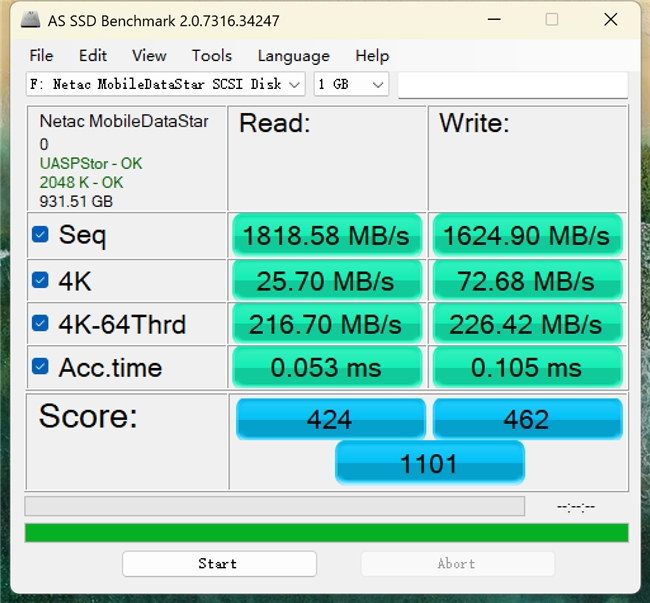Click the green progress bar
The height and width of the screenshot is (603, 650).
326,532
